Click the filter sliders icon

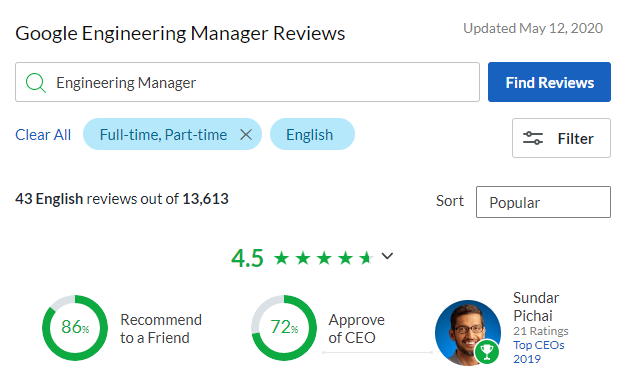pos(533,138)
